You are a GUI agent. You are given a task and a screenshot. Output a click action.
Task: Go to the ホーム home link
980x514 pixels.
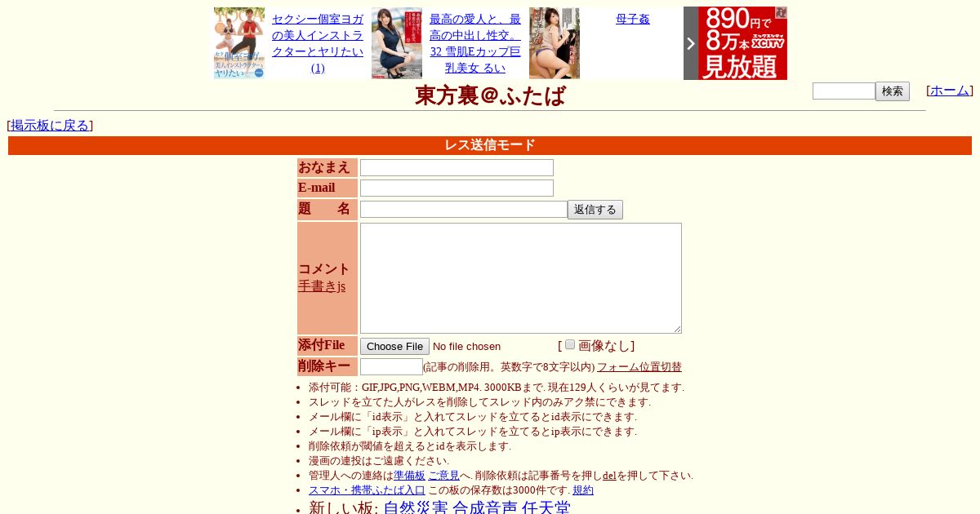tap(950, 91)
